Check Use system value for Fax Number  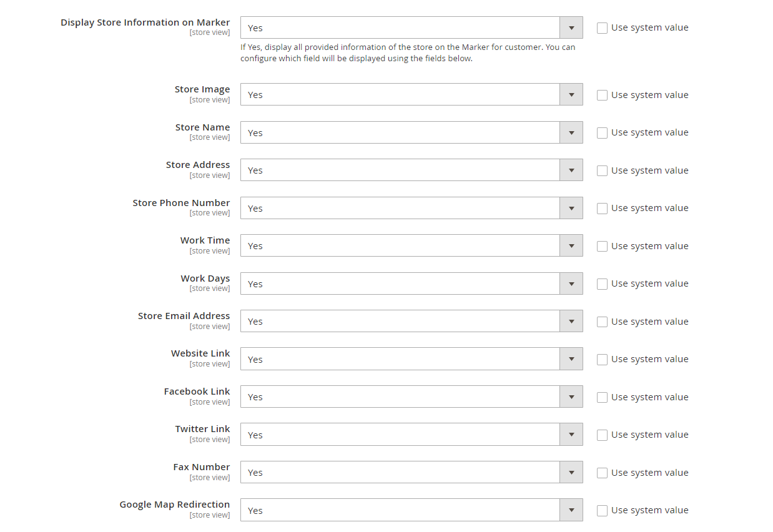click(x=602, y=473)
